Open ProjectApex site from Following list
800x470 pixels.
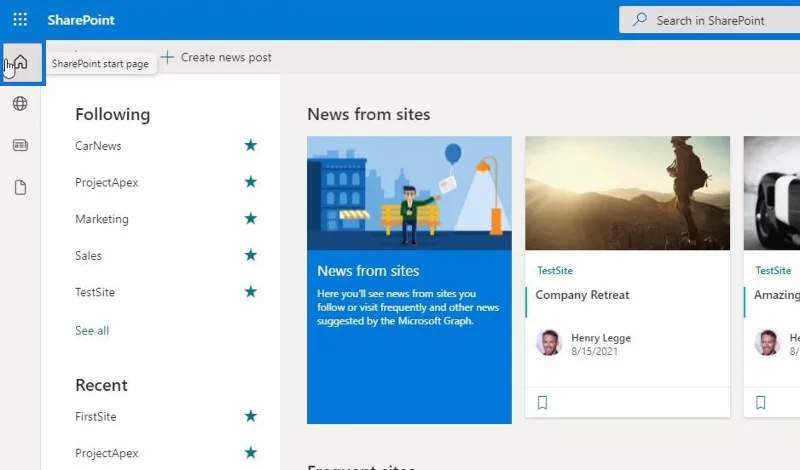[107, 183]
